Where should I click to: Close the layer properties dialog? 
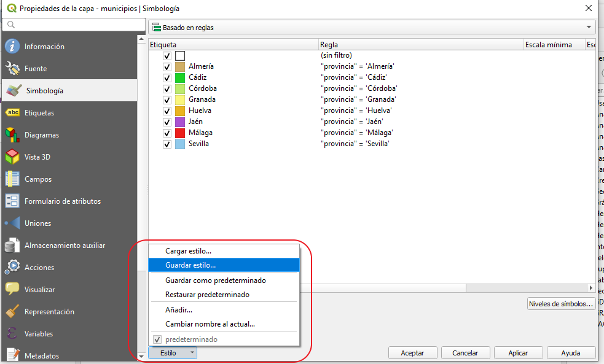point(588,8)
